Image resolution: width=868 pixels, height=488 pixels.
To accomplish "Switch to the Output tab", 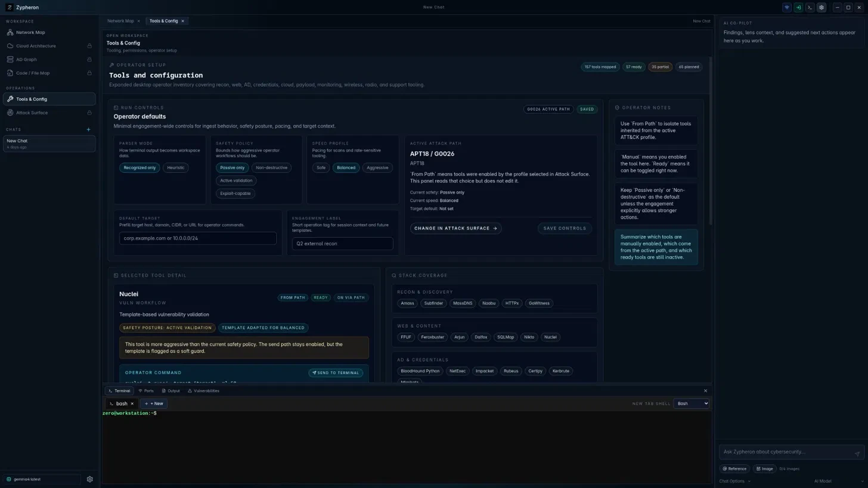I will point(170,391).
